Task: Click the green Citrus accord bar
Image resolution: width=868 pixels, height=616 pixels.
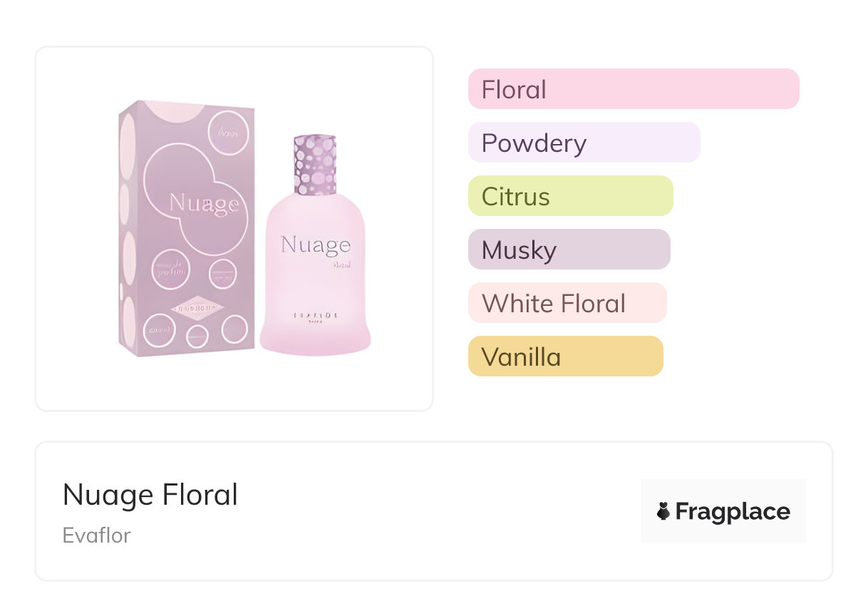Action: tap(570, 196)
